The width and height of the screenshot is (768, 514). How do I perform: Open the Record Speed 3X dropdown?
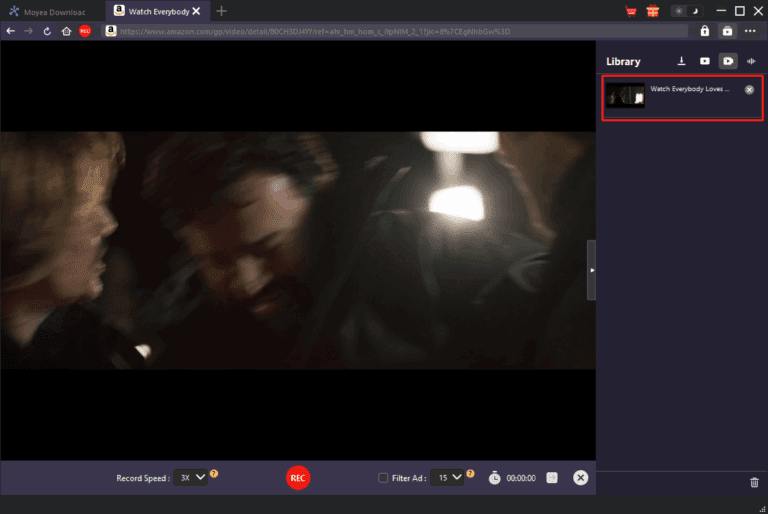(190, 478)
